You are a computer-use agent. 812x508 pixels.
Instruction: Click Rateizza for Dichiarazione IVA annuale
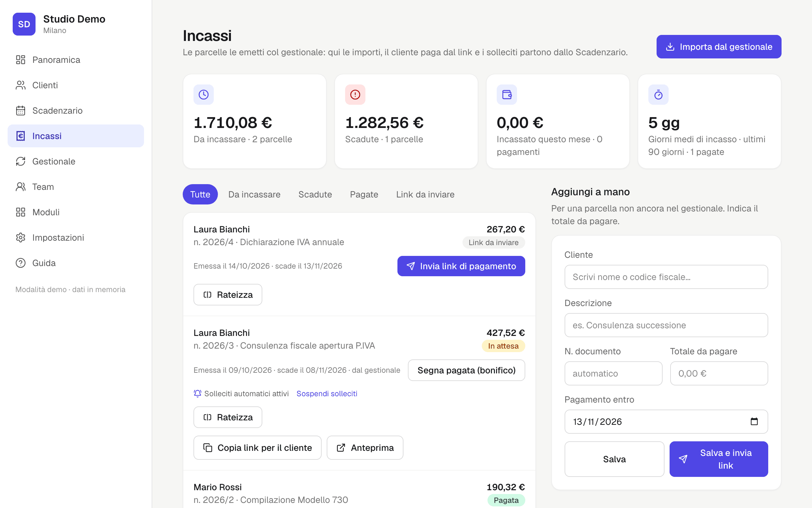pos(228,295)
